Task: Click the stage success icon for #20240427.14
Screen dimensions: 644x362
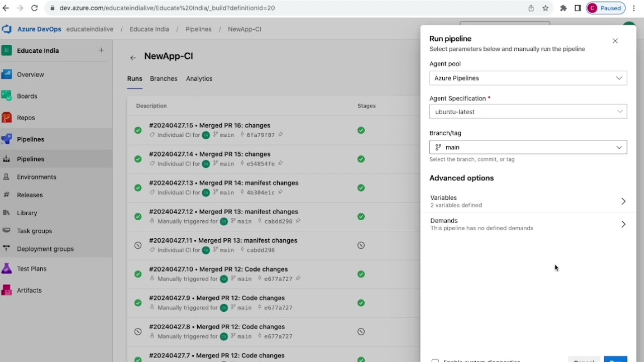Action: pos(361,159)
